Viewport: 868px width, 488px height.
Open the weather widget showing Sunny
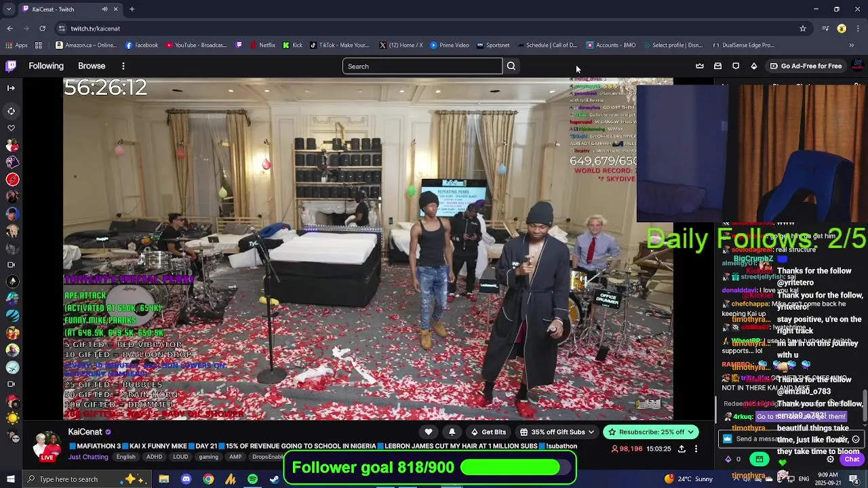point(690,479)
